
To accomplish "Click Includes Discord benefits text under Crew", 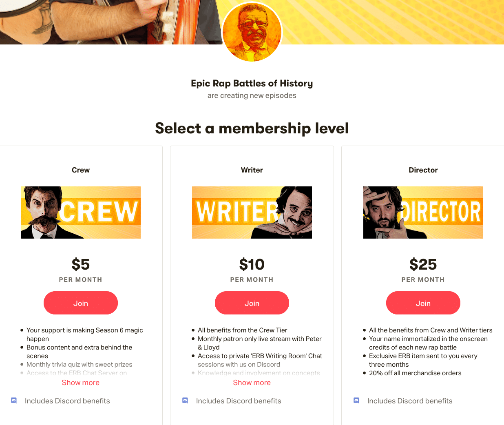I will point(67,401).
